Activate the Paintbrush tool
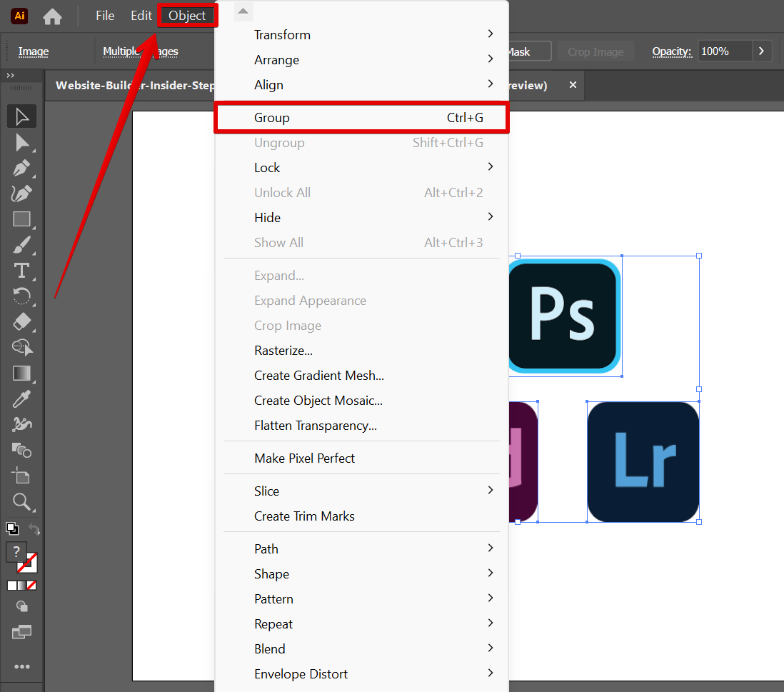Screen dimensions: 784x692 click(21, 245)
